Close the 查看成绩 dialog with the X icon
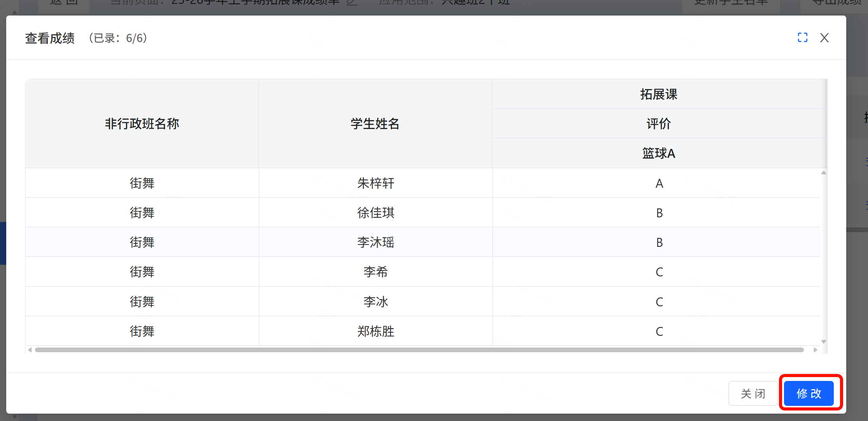This screenshot has width=868, height=421. click(824, 38)
